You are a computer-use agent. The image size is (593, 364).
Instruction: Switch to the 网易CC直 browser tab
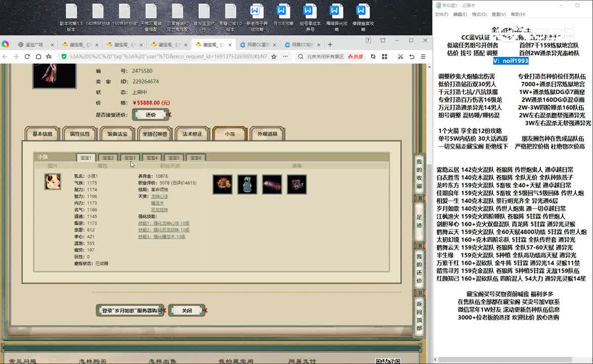(257, 44)
